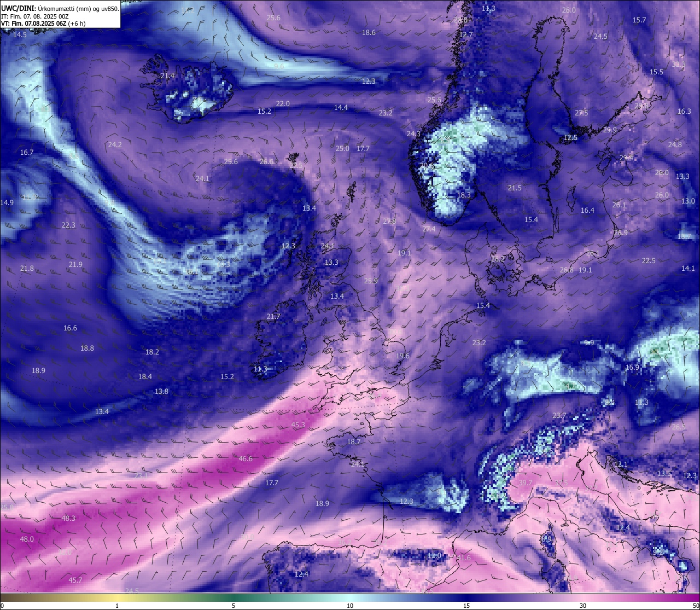
Task: Click the 16.3 value label
Action: click(684, 111)
